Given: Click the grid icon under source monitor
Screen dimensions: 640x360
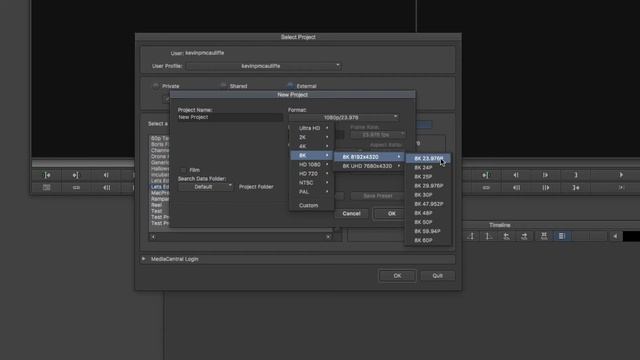Looking at the screenshot, I should 47,188.
